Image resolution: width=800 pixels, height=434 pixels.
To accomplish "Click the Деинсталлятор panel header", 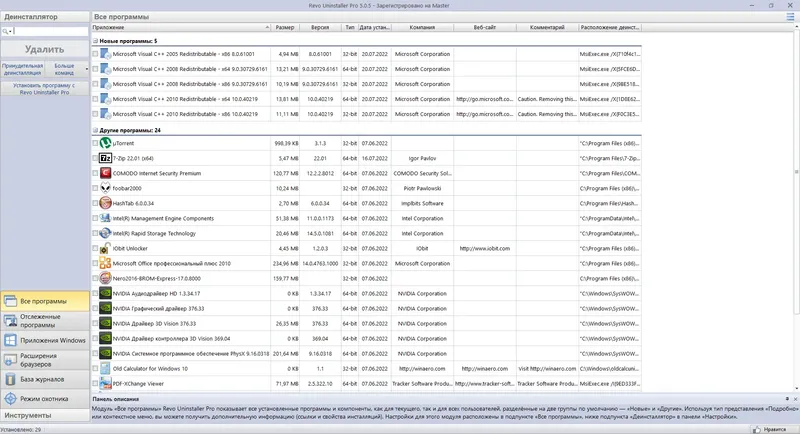I will [45, 17].
